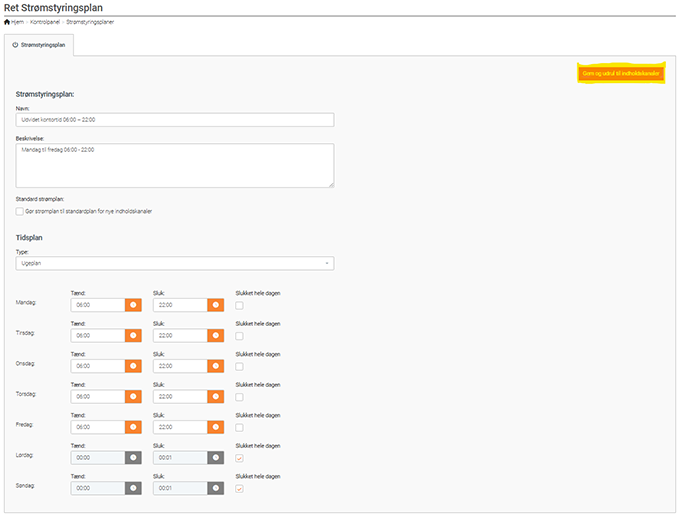Expand the Type dropdown showing Ugeplan
The height and width of the screenshot is (517, 680).
(x=174, y=263)
